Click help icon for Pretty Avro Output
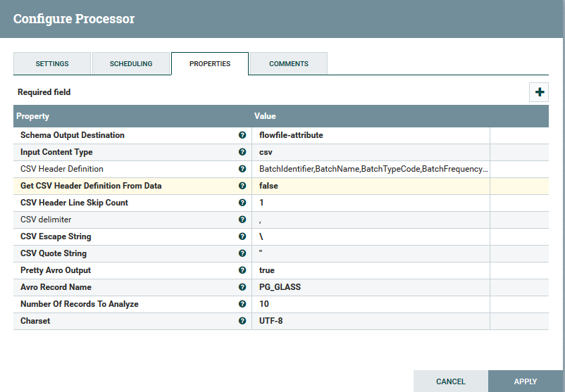 [242, 270]
